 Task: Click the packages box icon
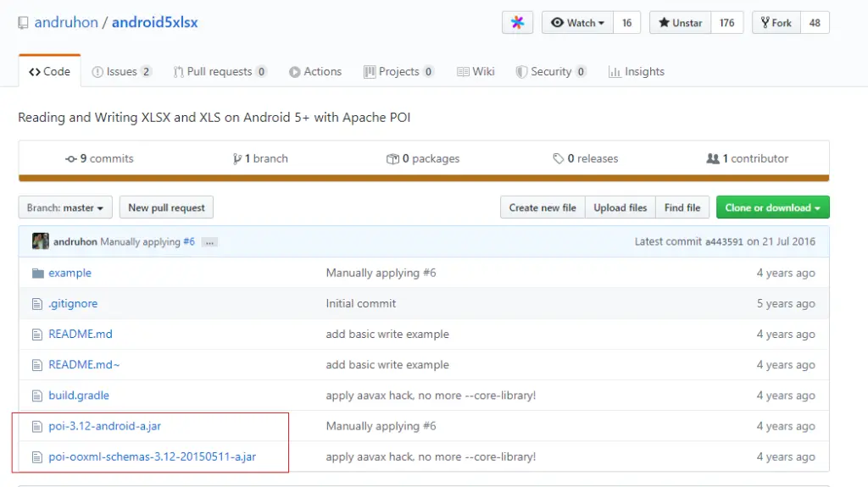point(392,159)
